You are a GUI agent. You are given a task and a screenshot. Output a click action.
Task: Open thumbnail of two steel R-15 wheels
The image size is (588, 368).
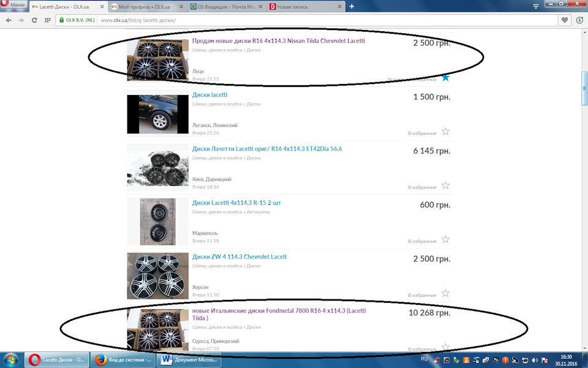click(158, 222)
